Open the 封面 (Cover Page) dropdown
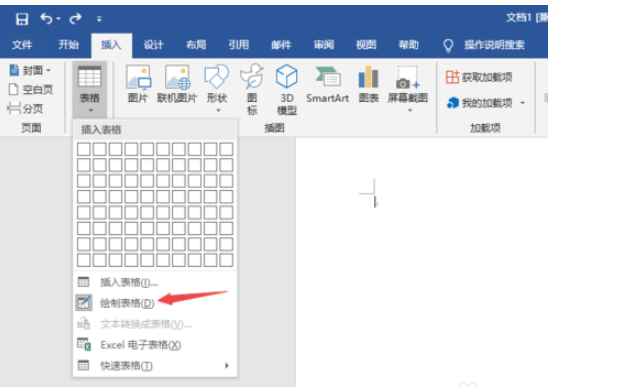The height and width of the screenshot is (387, 623). [x=30, y=70]
